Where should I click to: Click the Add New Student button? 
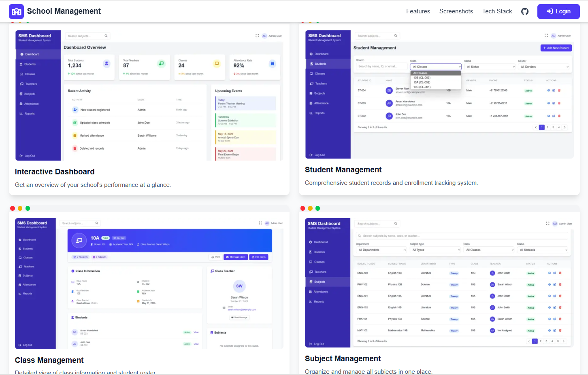556,48
